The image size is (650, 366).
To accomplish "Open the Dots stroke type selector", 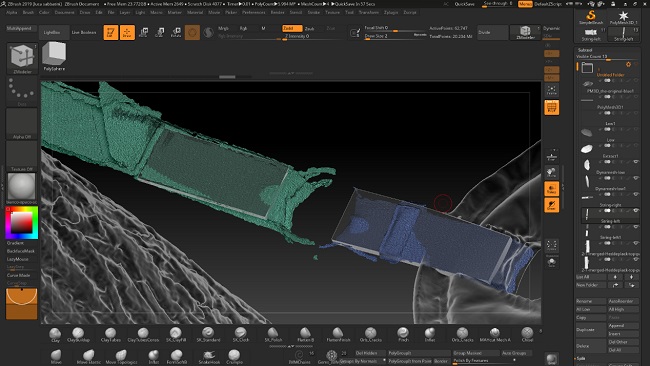I will tap(22, 91).
